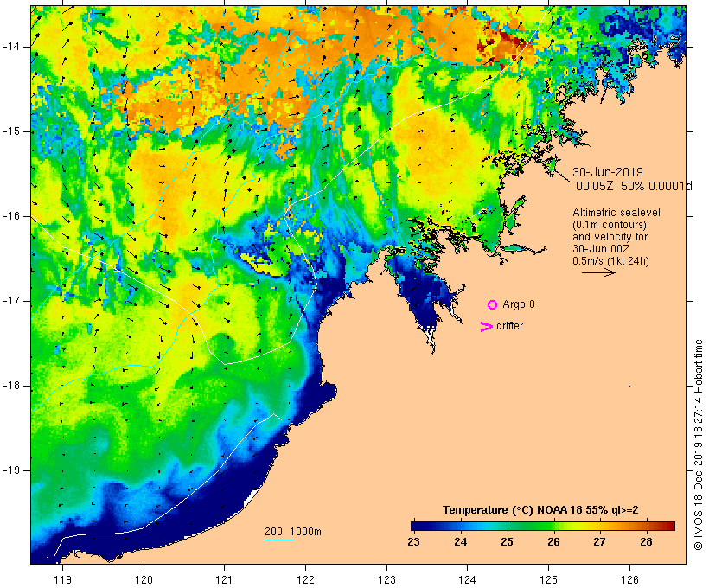
Task: Click latitude label '-14'
Action: [x=11, y=47]
